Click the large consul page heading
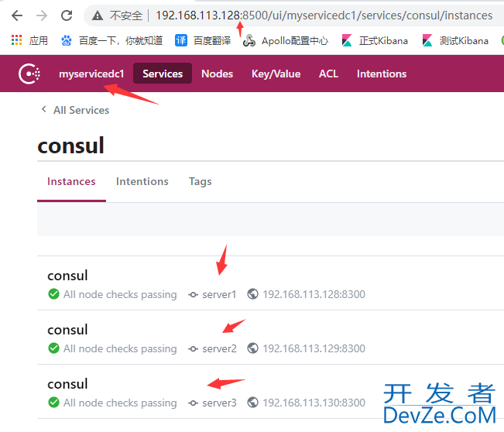This screenshot has width=504, height=432. 70,146
